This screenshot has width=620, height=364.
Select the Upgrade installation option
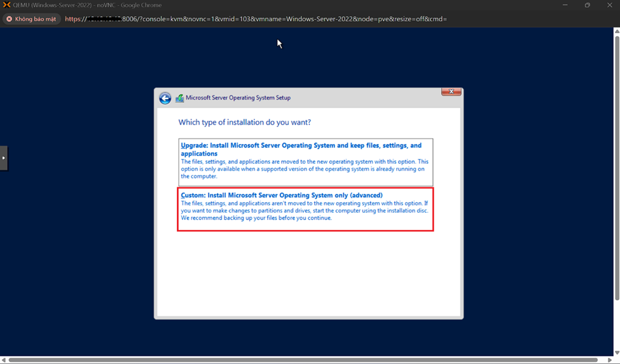tap(305, 161)
